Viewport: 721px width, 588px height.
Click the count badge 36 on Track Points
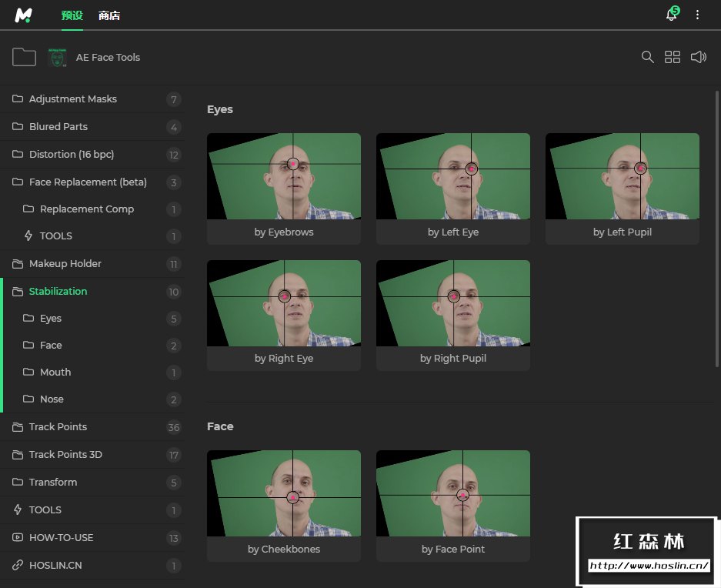point(173,427)
